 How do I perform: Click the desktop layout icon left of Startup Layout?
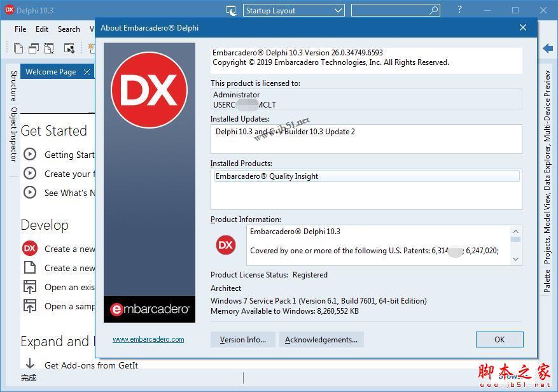[x=232, y=11]
